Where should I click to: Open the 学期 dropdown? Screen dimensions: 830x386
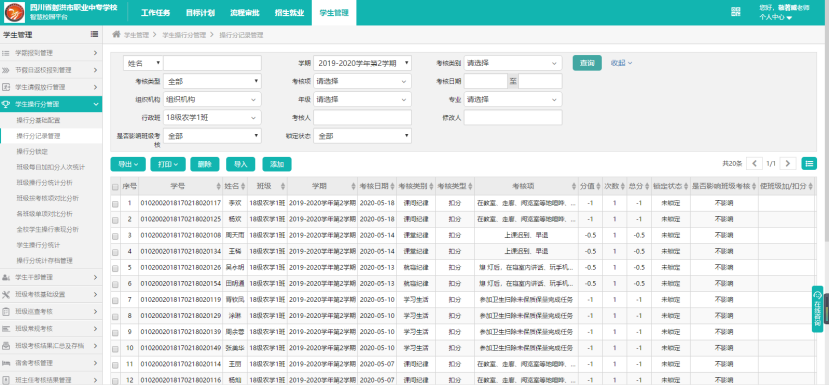click(x=362, y=63)
